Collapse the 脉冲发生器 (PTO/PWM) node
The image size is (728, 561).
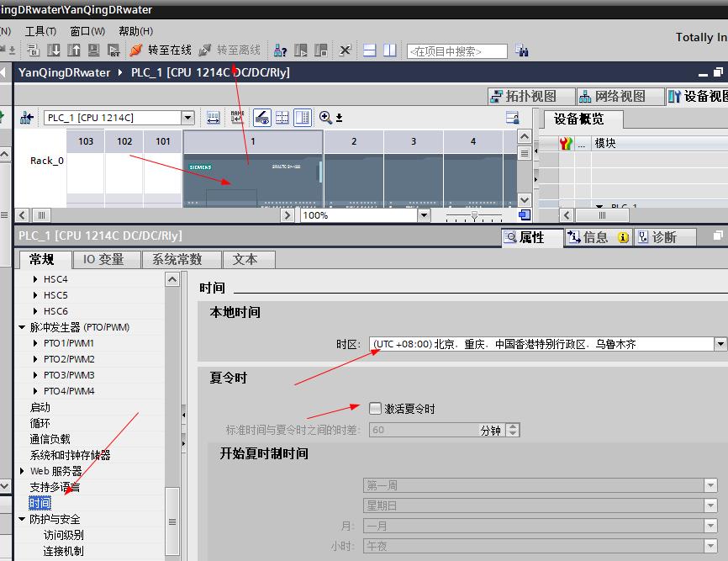coord(23,327)
